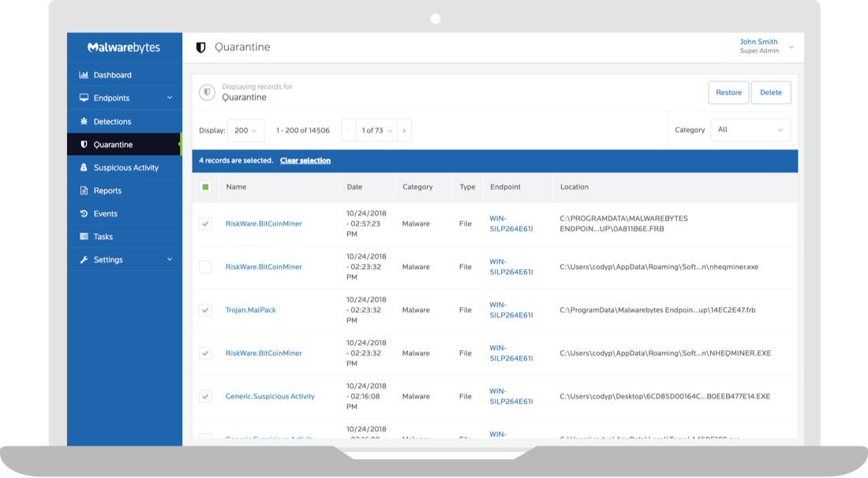Click the Restore button

tap(728, 92)
